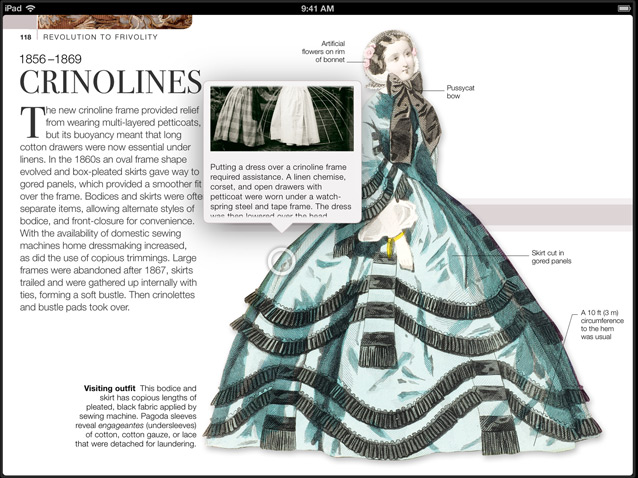Open the crinoline frame photo in popup
The height and width of the screenshot is (478, 638).
click(282, 117)
